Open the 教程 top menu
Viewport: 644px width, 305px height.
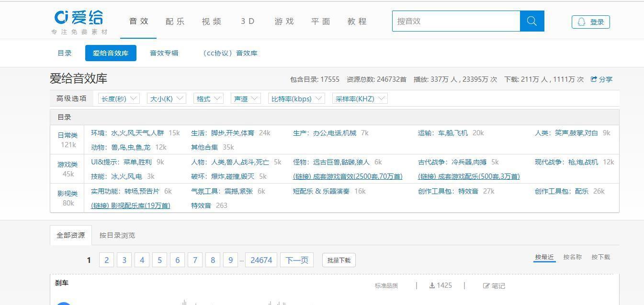coord(357,22)
